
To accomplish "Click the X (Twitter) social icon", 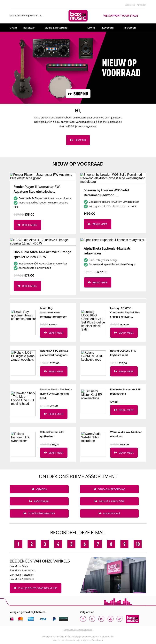I will click(x=92, y=619).
